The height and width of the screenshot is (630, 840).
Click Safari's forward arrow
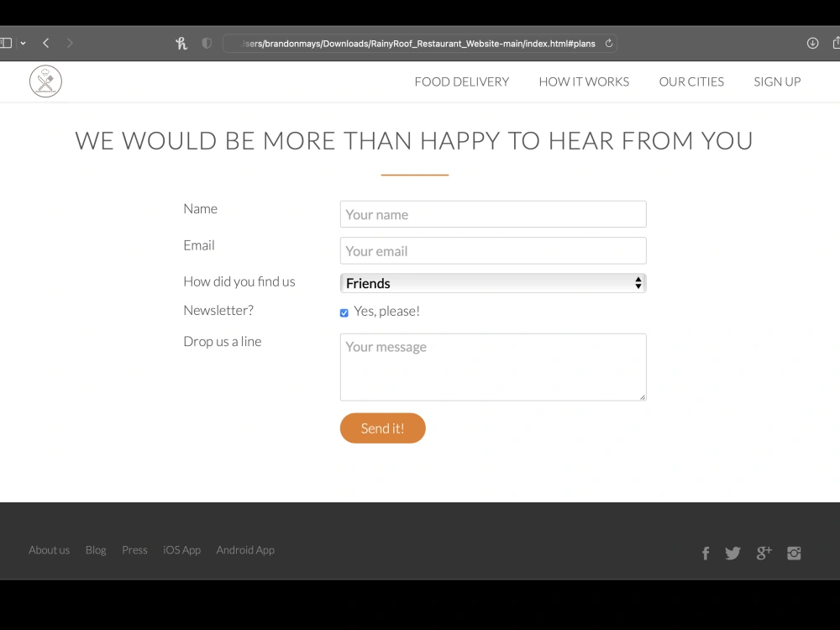70,43
